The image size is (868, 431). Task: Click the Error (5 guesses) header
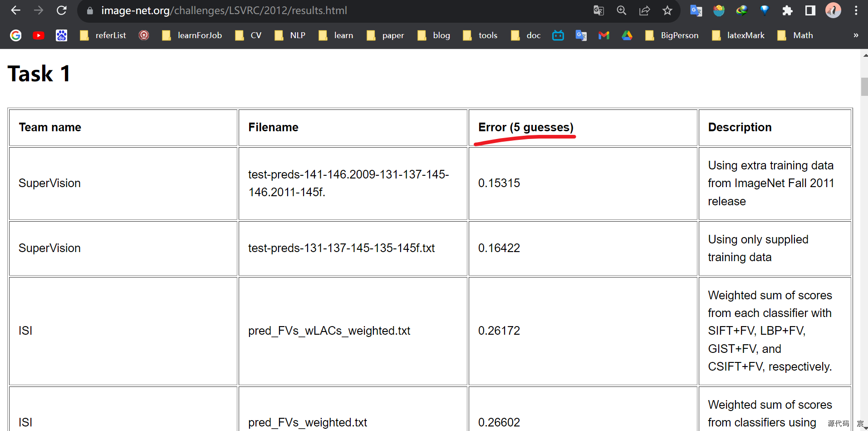point(526,127)
